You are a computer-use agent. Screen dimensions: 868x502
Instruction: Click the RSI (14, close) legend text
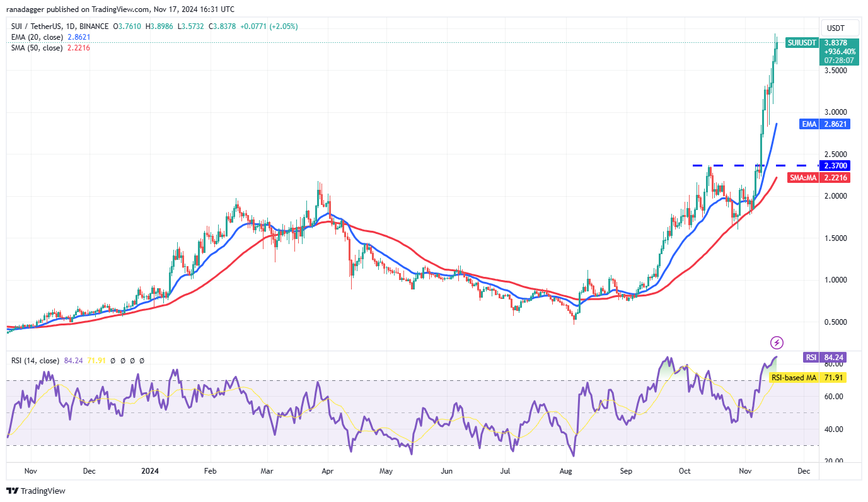pos(35,361)
